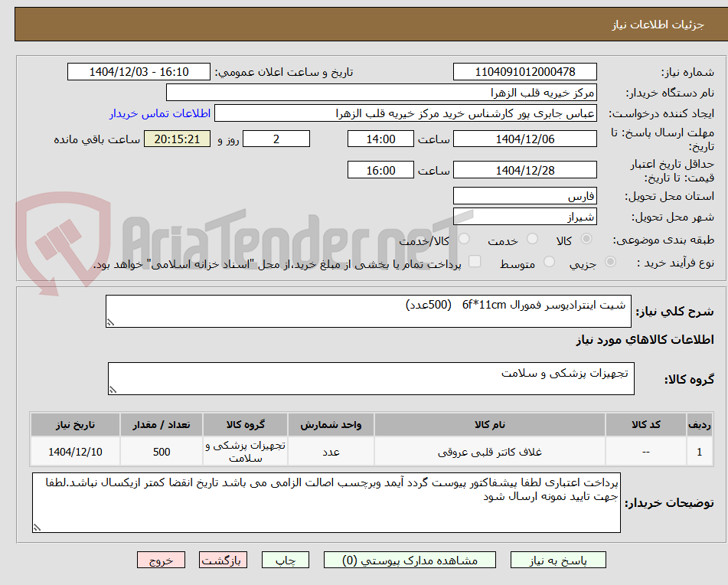Click the توضیحات خریدار text area
Image resolution: width=728 pixels, height=585 pixels.
tap(326, 503)
